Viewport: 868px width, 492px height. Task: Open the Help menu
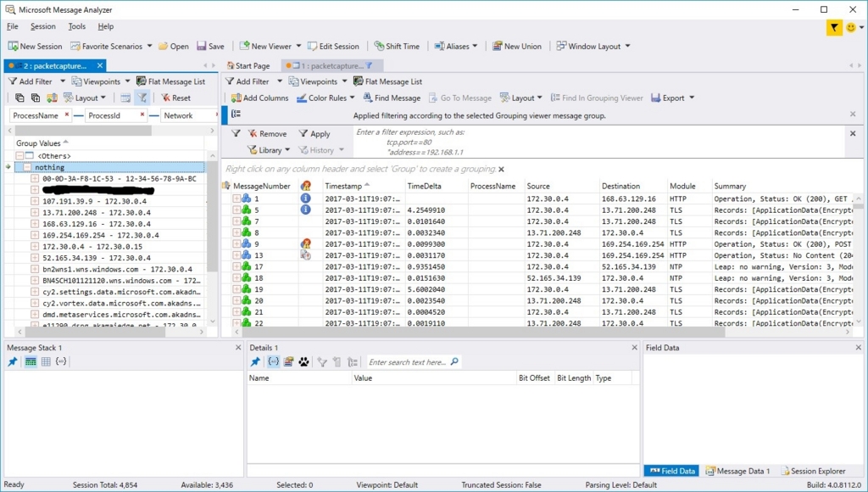click(105, 26)
